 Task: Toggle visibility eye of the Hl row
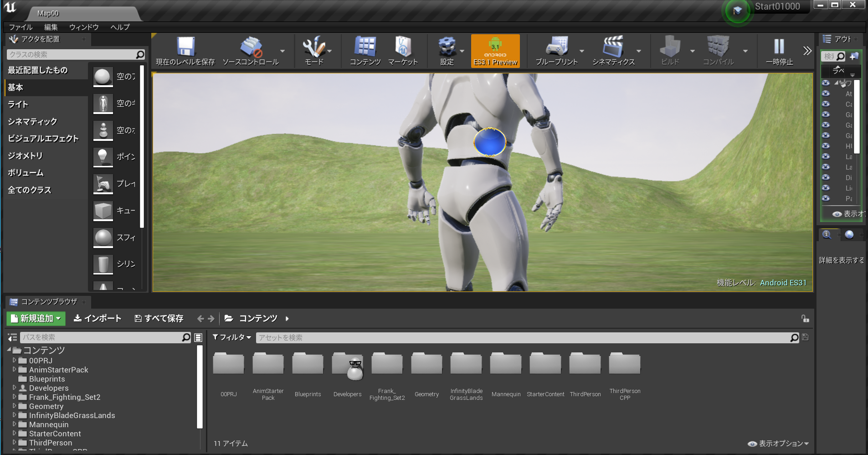tap(826, 146)
